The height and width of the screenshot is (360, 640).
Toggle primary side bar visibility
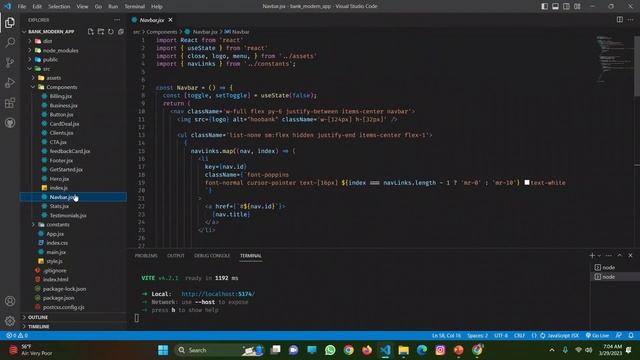click(x=544, y=6)
